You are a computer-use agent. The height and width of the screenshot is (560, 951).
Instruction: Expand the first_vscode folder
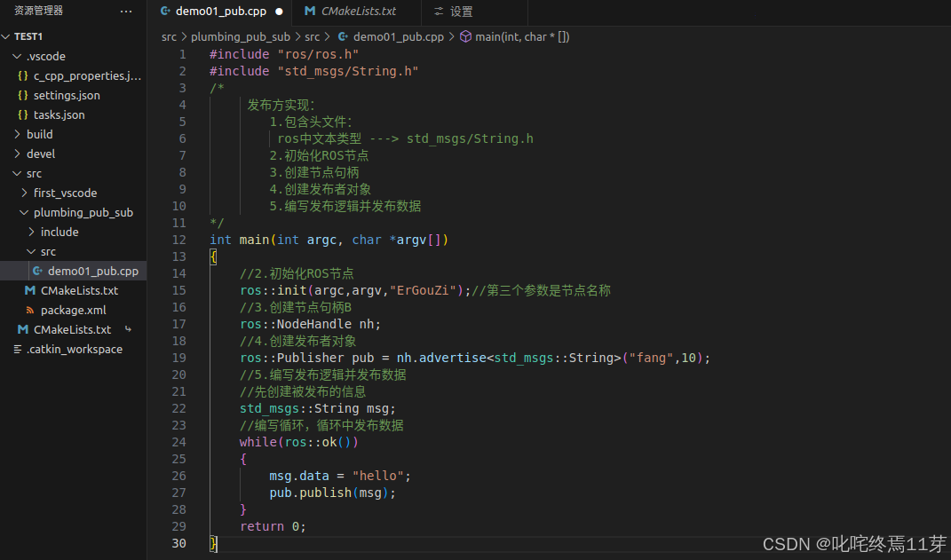tap(24, 193)
